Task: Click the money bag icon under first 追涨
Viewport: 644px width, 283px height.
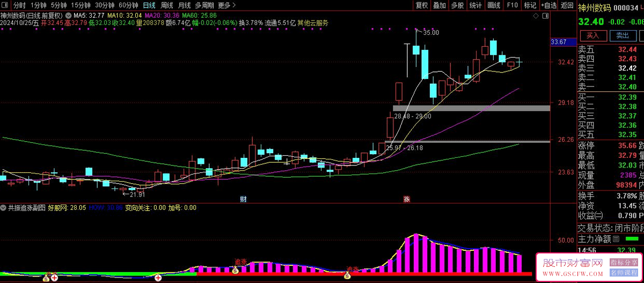Action: [235, 271]
